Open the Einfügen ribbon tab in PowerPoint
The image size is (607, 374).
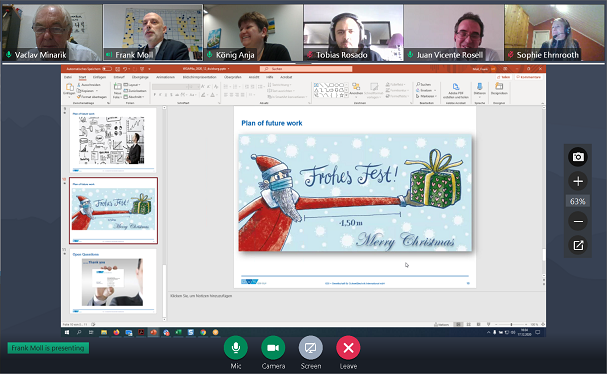(x=99, y=77)
